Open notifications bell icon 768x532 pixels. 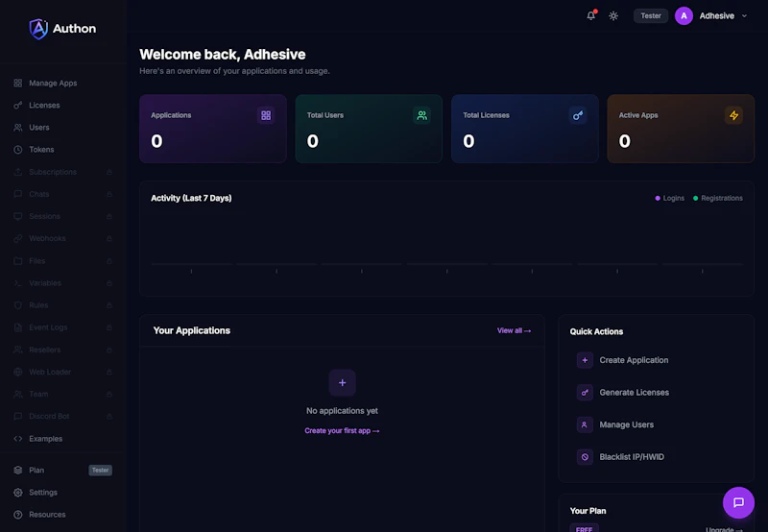pos(591,15)
